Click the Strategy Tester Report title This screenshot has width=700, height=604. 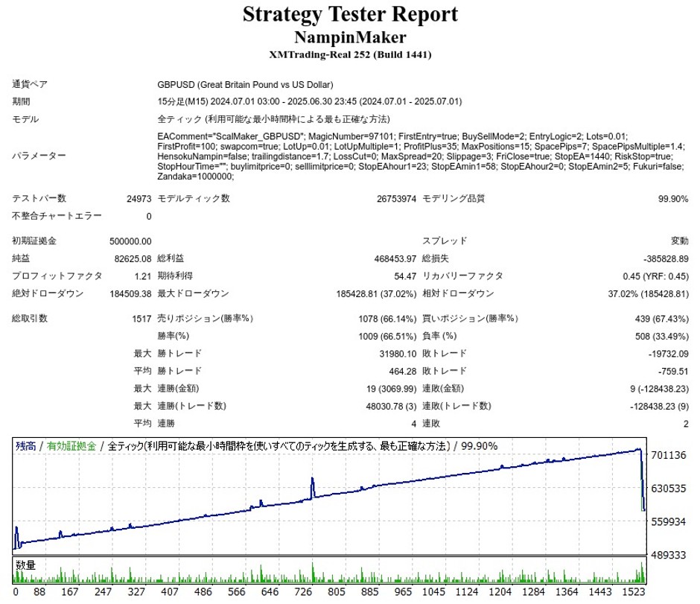[350, 14]
